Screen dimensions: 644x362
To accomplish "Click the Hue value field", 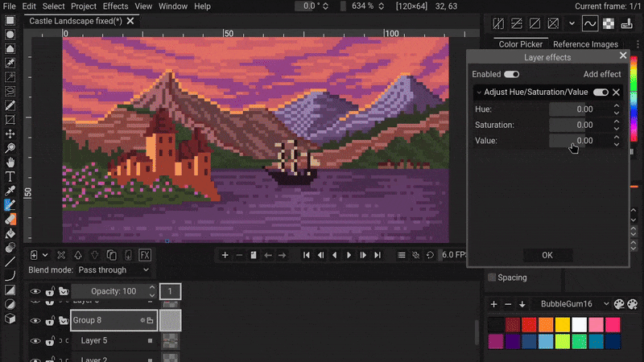I will pyautogui.click(x=578, y=109).
